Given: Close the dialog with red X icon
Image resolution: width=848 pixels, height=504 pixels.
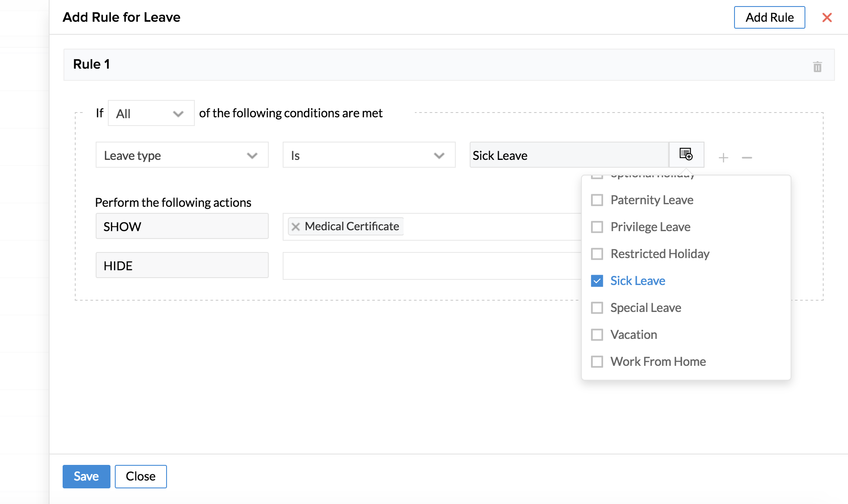Looking at the screenshot, I should (x=827, y=17).
